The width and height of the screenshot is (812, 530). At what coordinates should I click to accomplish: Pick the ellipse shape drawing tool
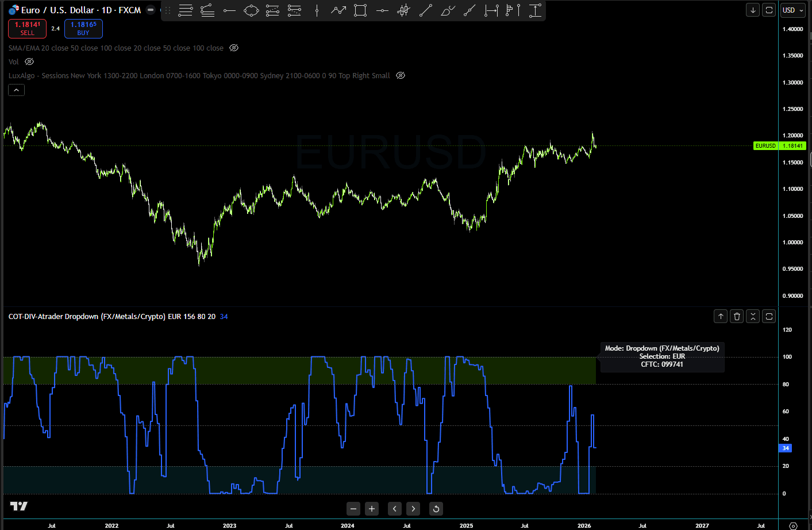251,10
